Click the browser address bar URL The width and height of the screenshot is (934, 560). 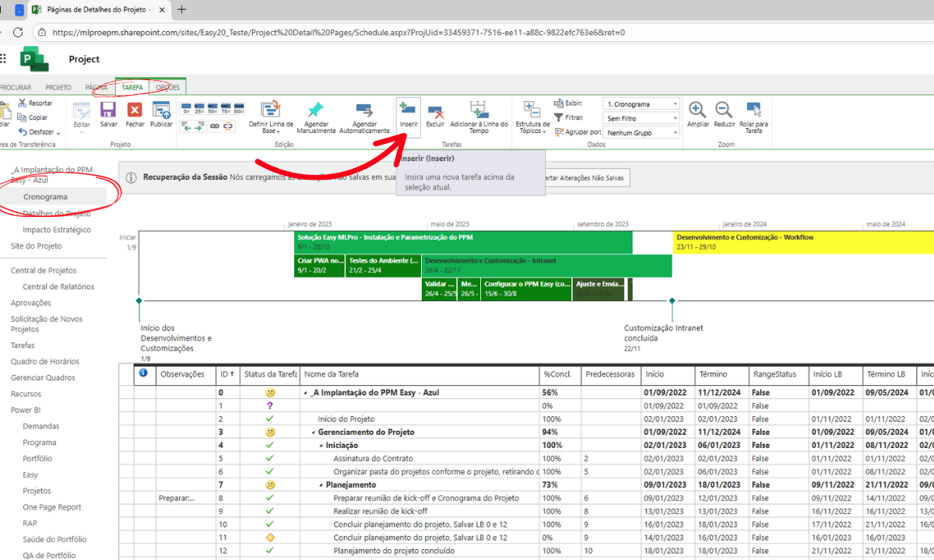coord(339,33)
